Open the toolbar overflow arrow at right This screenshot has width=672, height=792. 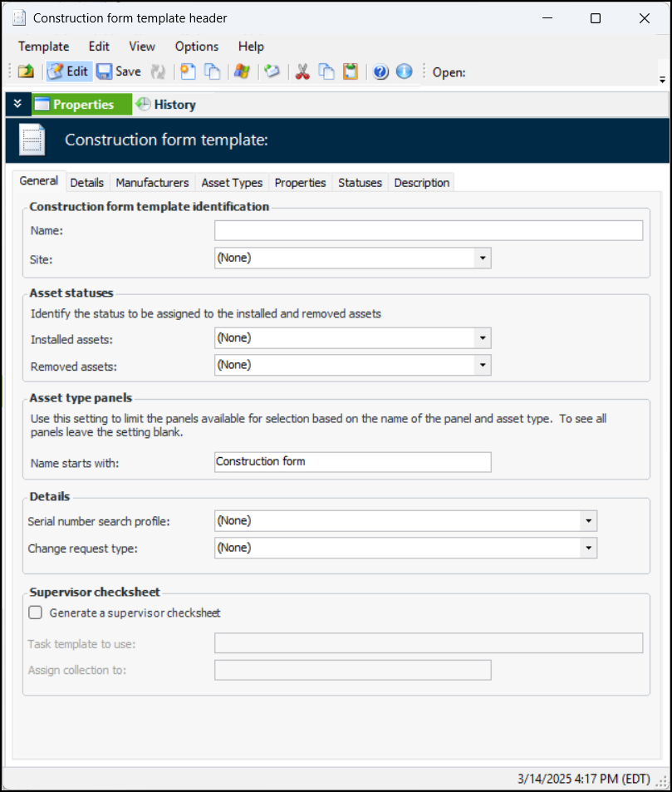click(x=662, y=80)
